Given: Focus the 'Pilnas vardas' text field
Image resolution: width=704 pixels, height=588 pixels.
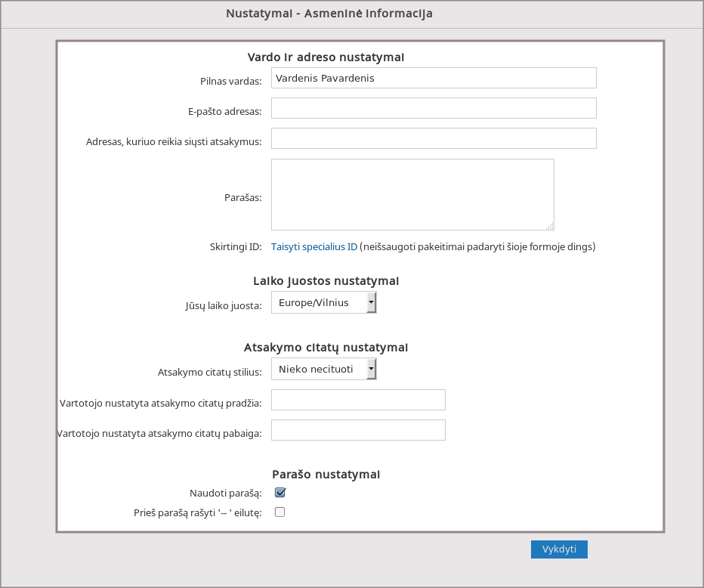Looking at the screenshot, I should (x=434, y=78).
